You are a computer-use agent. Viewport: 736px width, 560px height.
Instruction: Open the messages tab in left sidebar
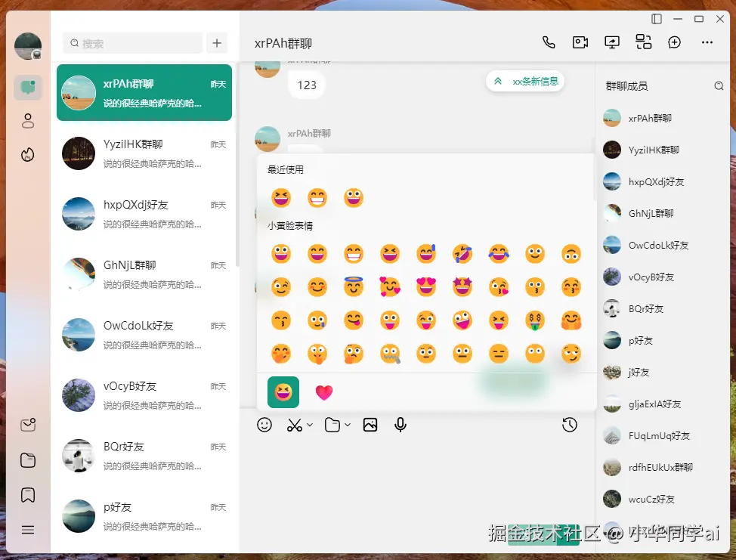28,88
